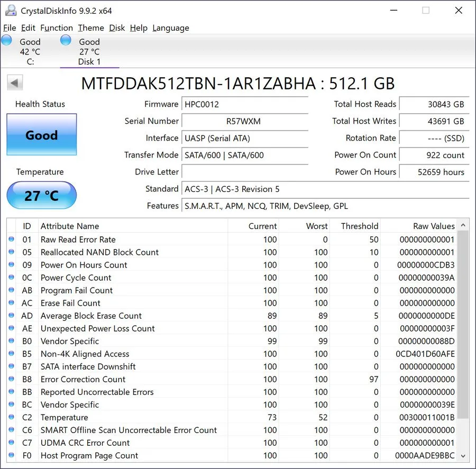Click the Good health status button
This screenshot has width=476, height=469.
42,135
